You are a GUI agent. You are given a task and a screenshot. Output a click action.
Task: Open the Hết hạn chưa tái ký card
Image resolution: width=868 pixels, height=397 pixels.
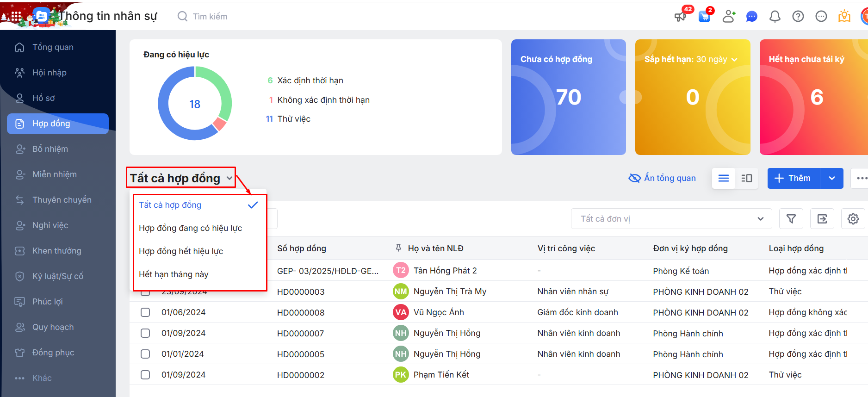point(814,97)
